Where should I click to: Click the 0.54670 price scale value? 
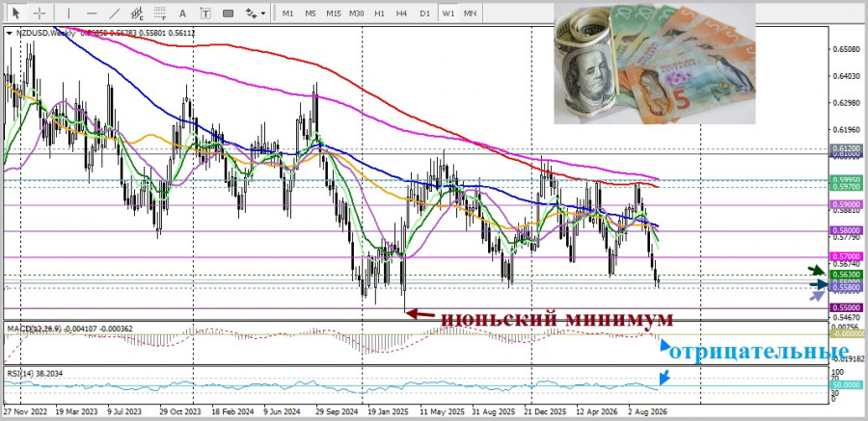847,318
